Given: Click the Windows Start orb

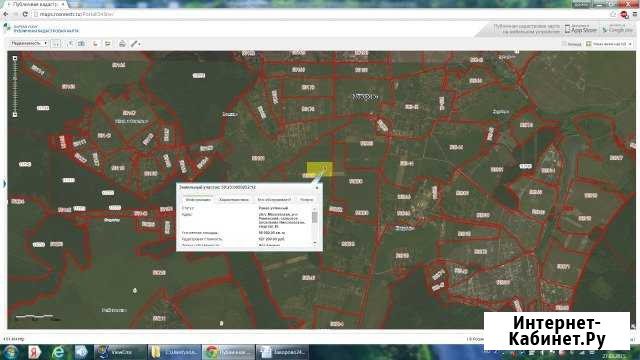Looking at the screenshot, I should (11, 352).
